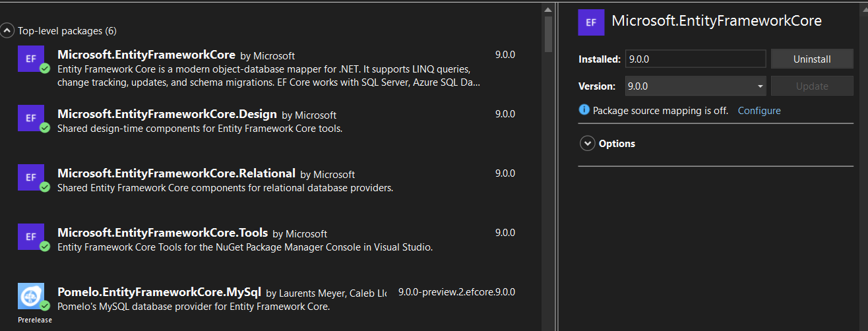Click the package list vertical scrollbar thumb
The height and width of the screenshot is (331, 868).
[x=547, y=33]
